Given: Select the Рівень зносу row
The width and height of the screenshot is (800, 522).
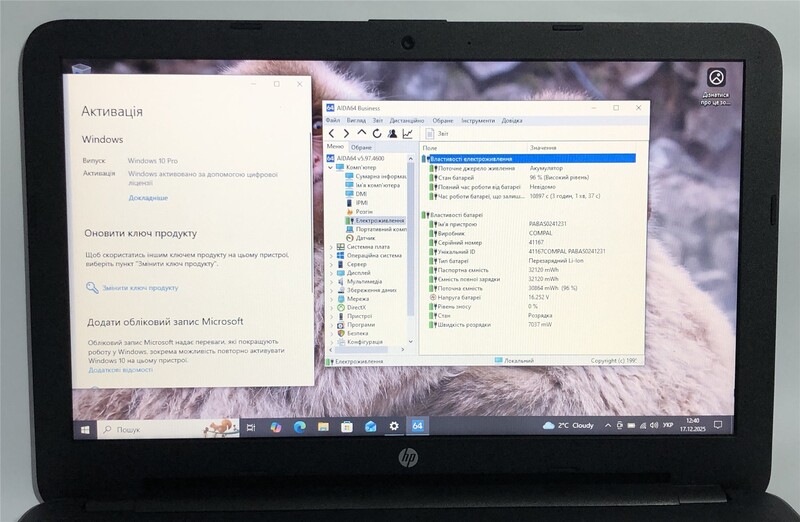Looking at the screenshot, I should click(529, 307).
